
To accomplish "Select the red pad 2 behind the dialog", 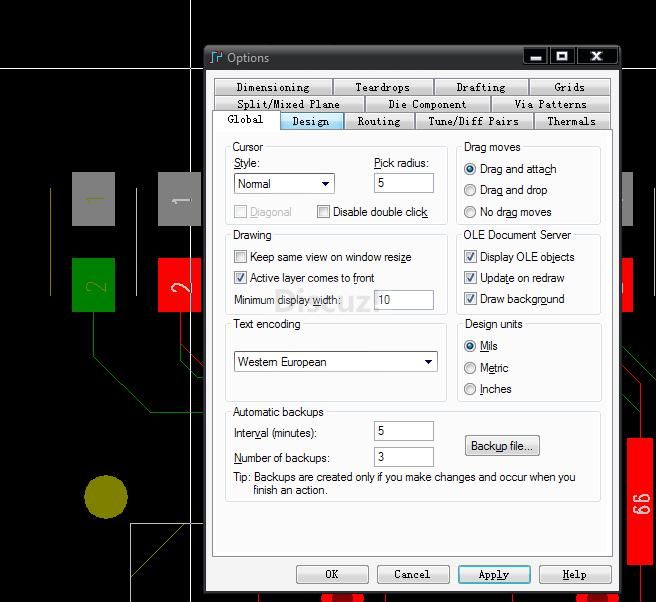I will pos(179,285).
